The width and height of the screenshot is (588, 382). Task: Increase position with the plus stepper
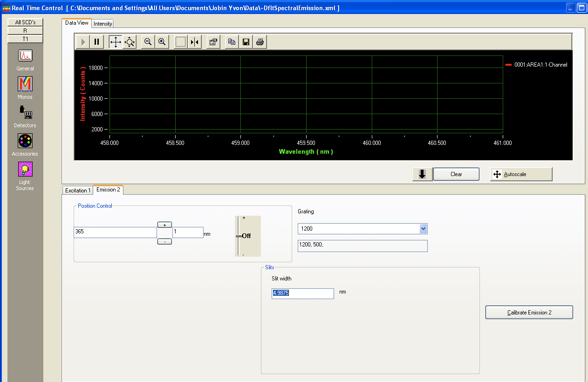(164, 225)
